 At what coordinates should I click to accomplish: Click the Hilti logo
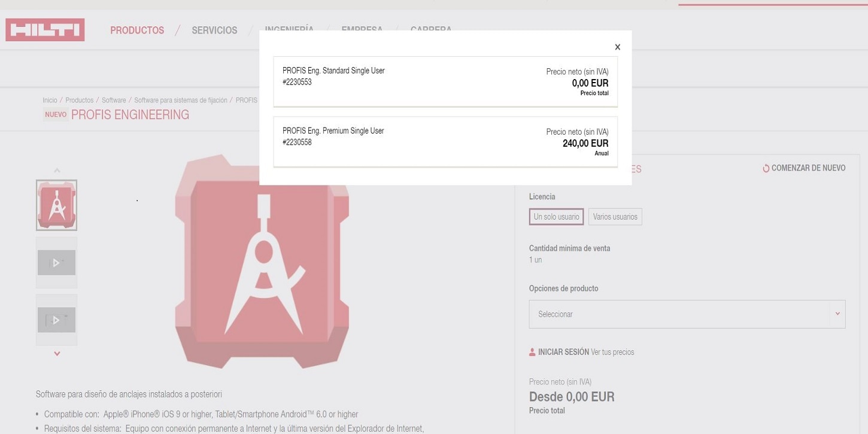(45, 30)
